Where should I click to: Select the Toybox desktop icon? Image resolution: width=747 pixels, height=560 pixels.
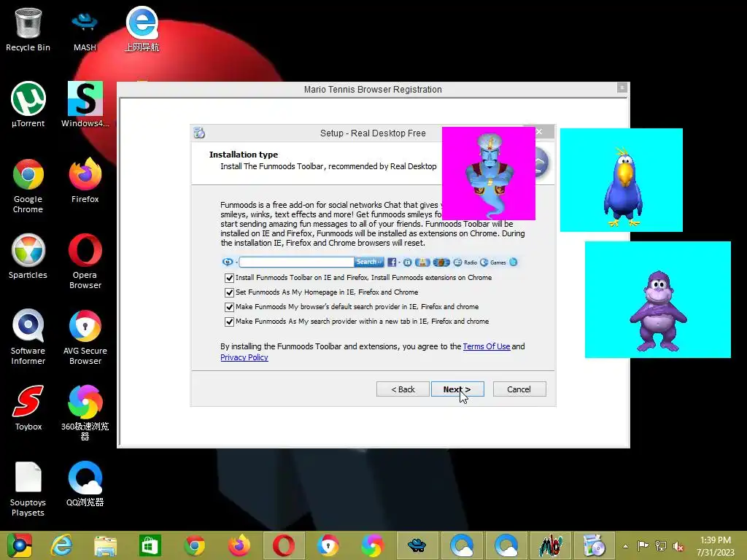click(x=28, y=408)
